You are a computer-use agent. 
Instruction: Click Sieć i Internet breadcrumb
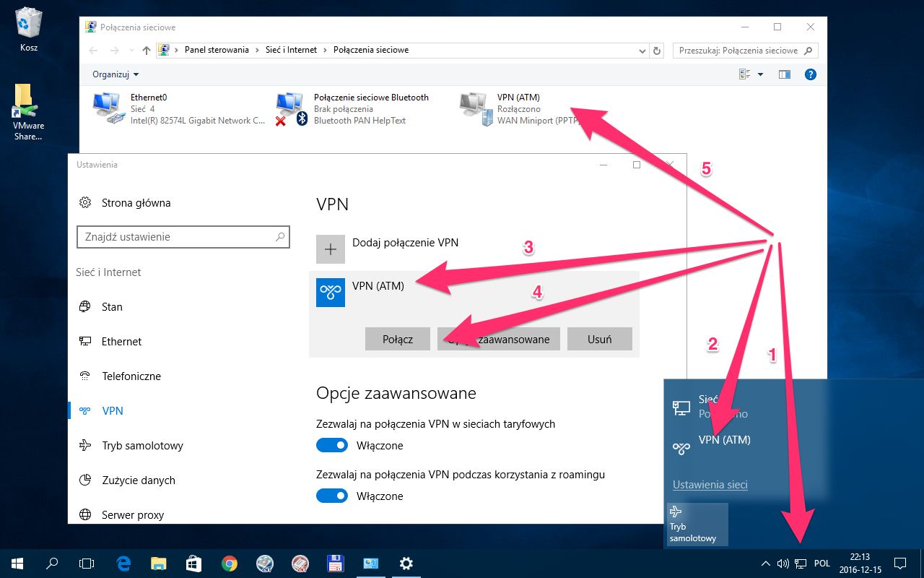pos(292,51)
